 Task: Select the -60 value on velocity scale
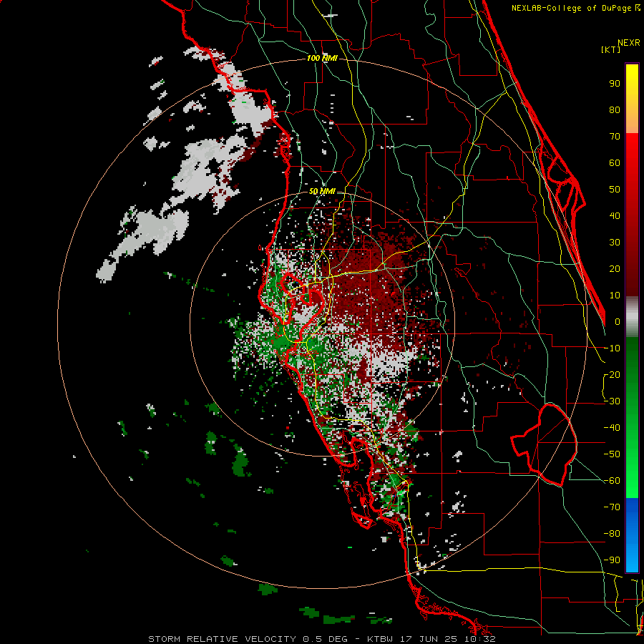[x=612, y=481]
